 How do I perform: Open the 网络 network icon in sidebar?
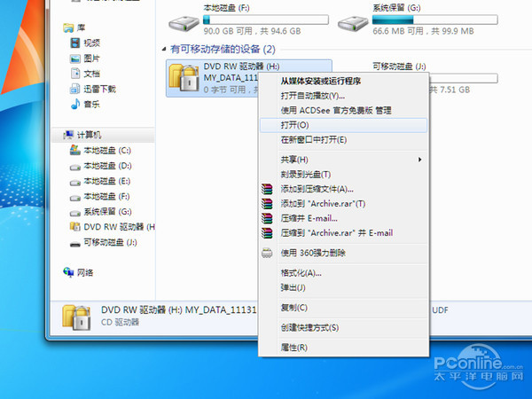pyautogui.click(x=68, y=272)
